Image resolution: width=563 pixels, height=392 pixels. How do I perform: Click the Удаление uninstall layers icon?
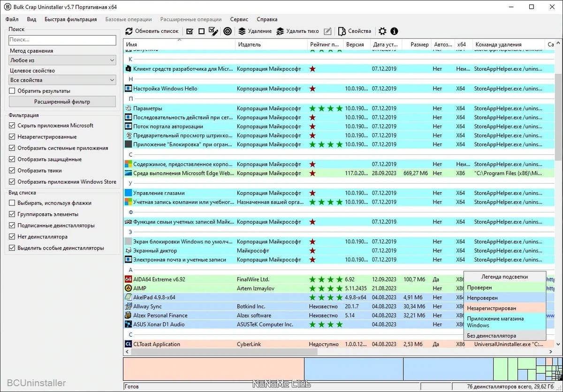242,31
